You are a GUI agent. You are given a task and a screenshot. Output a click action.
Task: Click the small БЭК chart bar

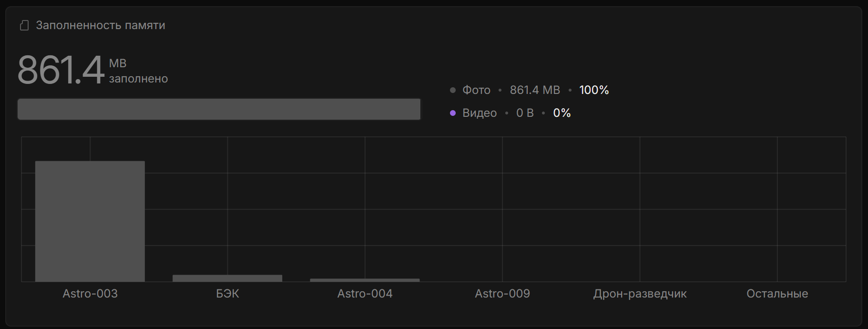[x=227, y=278]
